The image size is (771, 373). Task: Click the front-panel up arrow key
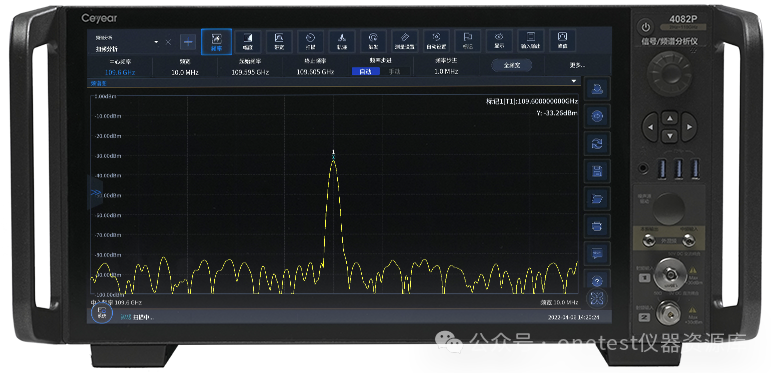(669, 118)
